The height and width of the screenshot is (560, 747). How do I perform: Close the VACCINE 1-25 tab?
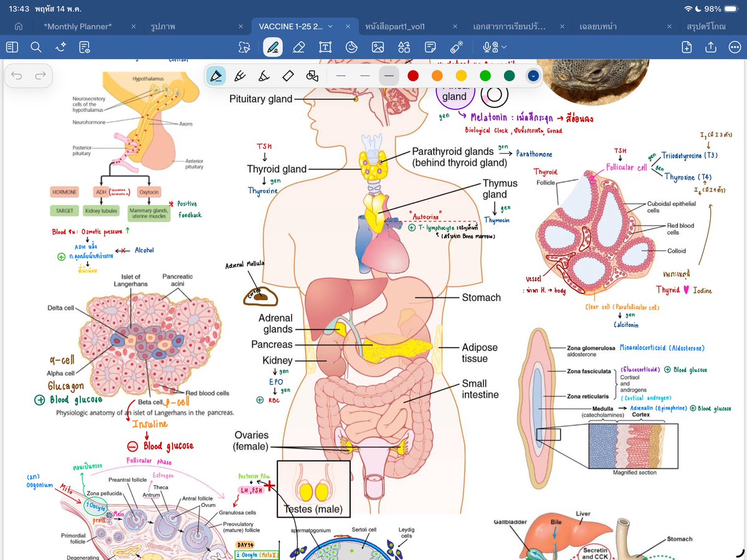point(348,27)
